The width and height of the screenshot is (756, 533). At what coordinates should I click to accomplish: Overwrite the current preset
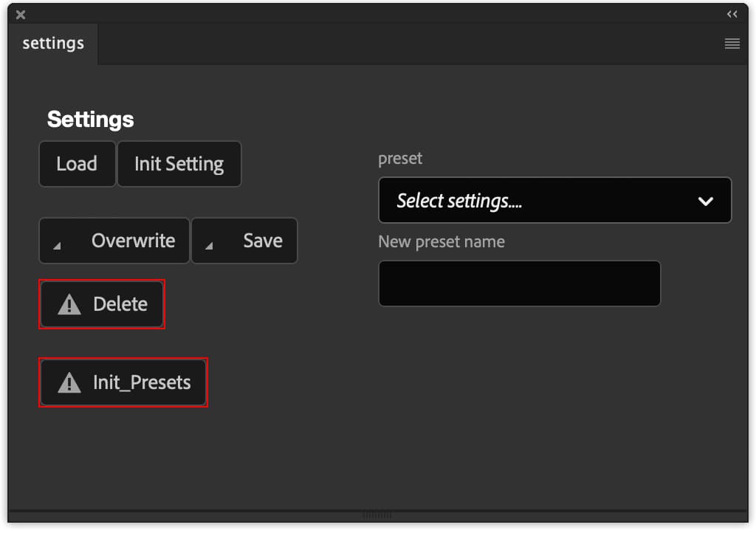[x=133, y=241]
